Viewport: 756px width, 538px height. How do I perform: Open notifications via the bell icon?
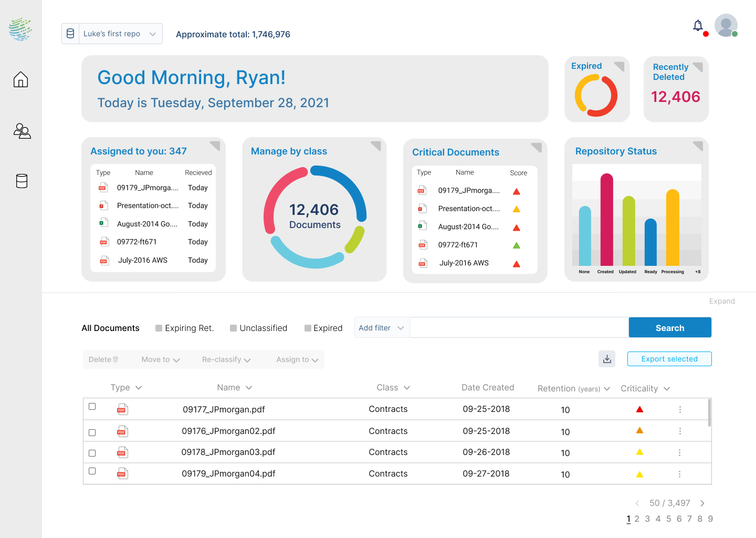pyautogui.click(x=698, y=25)
